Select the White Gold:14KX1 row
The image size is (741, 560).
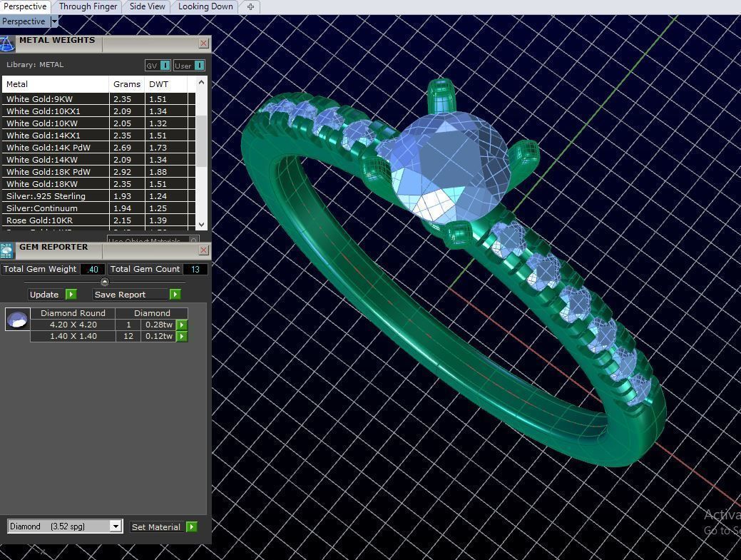(98, 136)
